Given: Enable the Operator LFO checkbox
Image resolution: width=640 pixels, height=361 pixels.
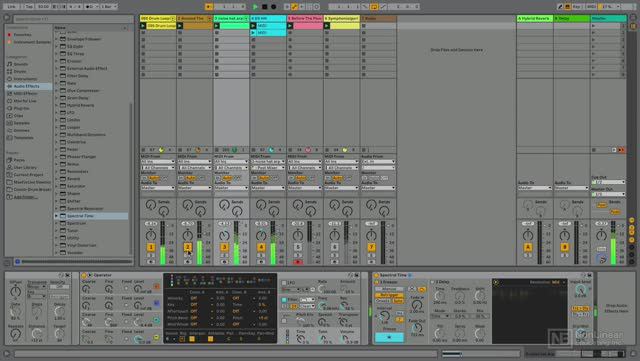Looking at the screenshot, I should (284, 283).
